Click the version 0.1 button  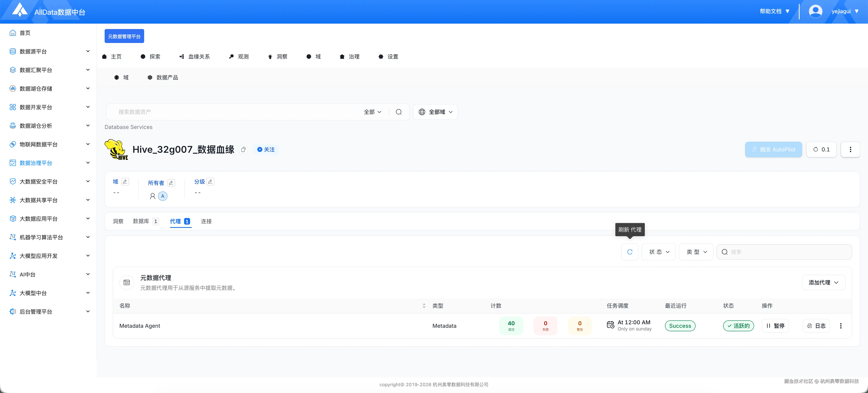point(821,149)
